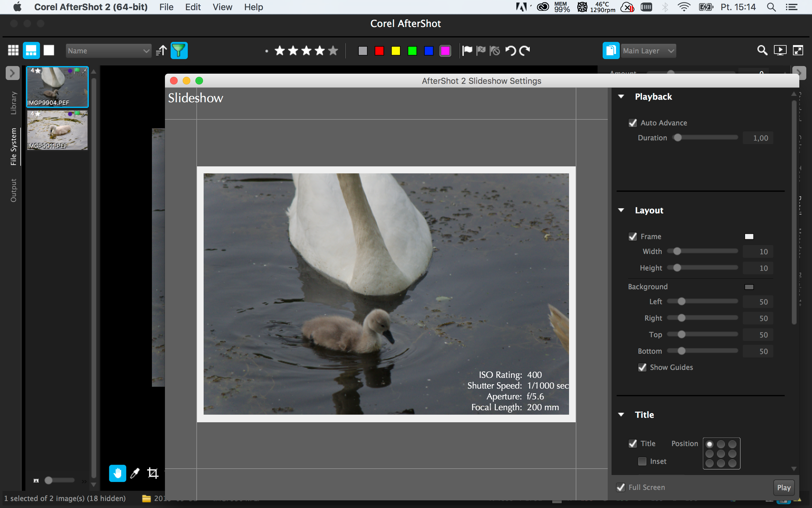Click the slideshow play icon in toolbar

pyautogui.click(x=780, y=50)
